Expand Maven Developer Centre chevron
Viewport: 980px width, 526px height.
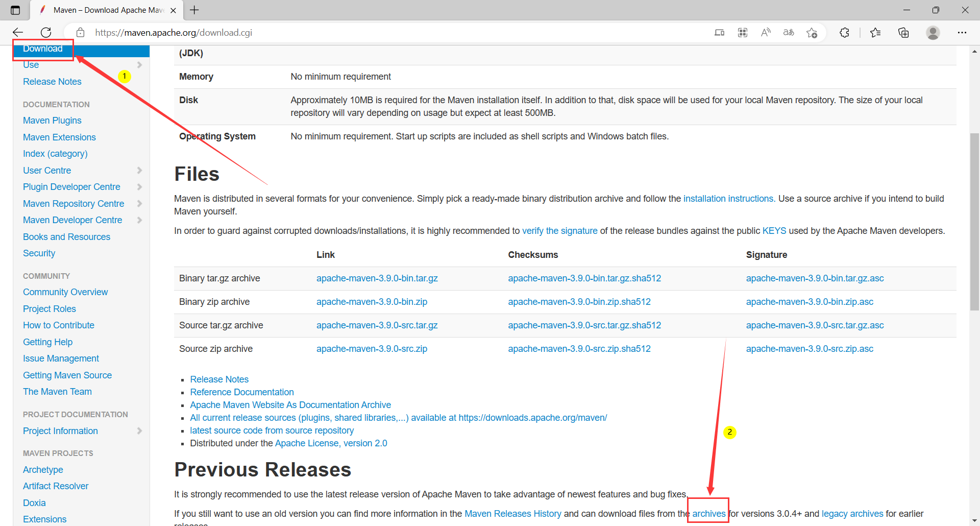click(139, 220)
